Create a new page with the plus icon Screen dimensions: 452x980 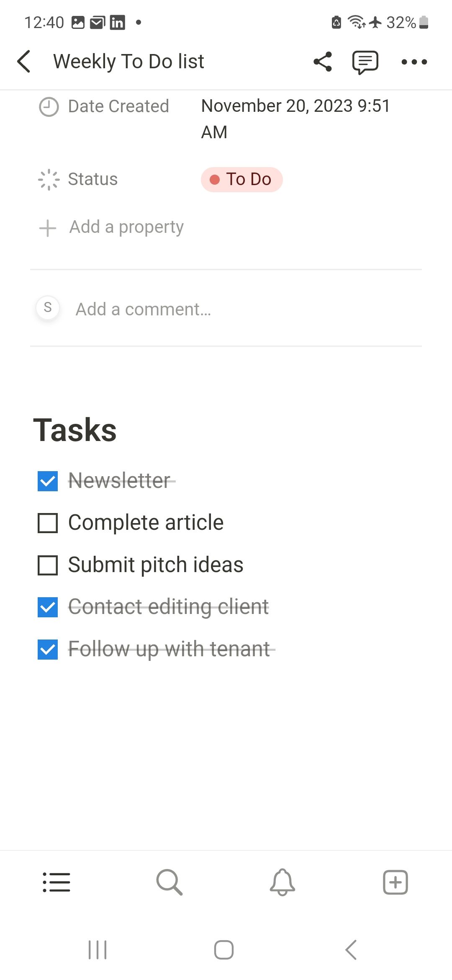coord(395,882)
